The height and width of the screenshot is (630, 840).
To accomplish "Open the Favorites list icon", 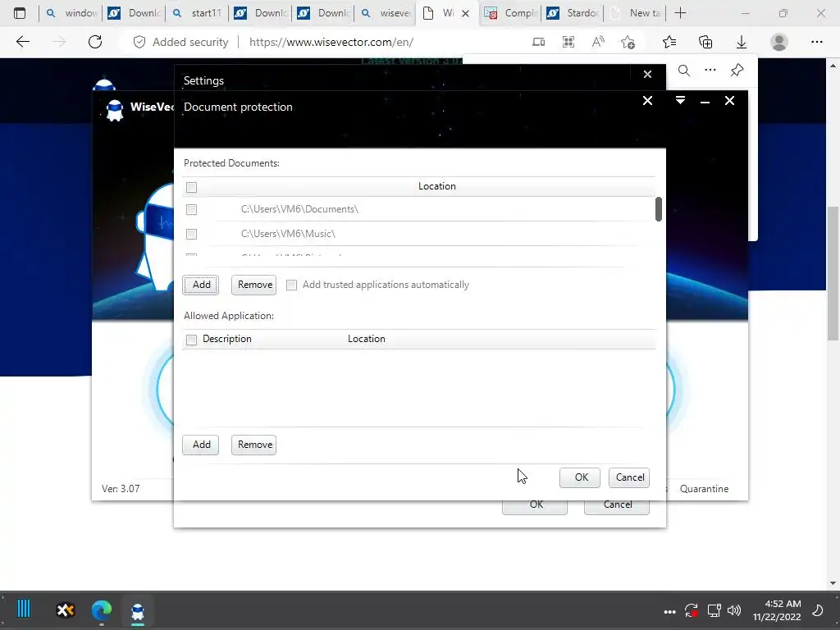I will tap(669, 42).
